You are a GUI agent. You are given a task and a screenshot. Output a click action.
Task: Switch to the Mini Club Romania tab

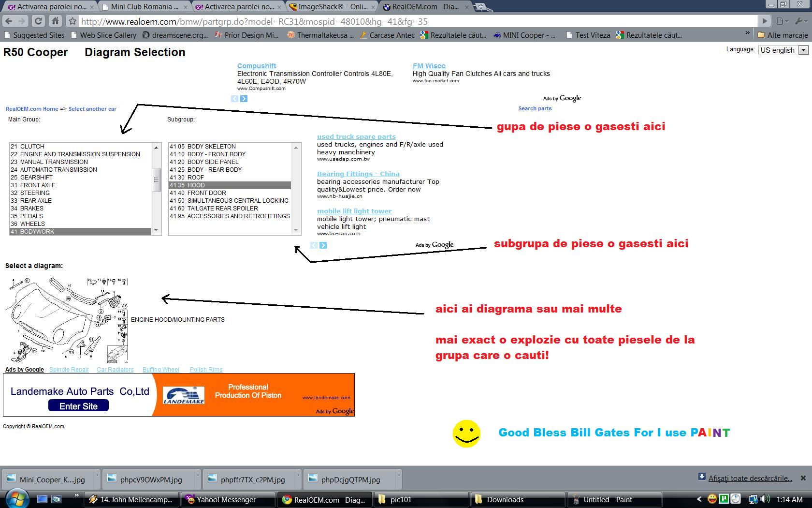tap(144, 7)
